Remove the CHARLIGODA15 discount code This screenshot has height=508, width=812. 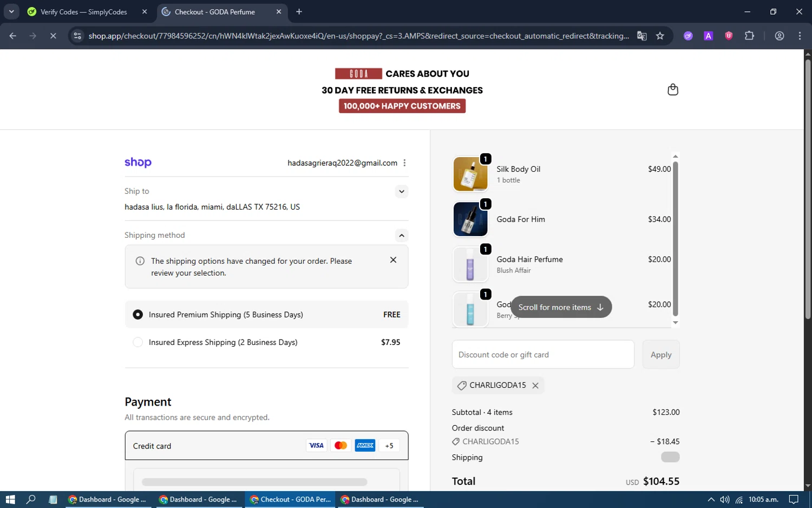(x=535, y=386)
